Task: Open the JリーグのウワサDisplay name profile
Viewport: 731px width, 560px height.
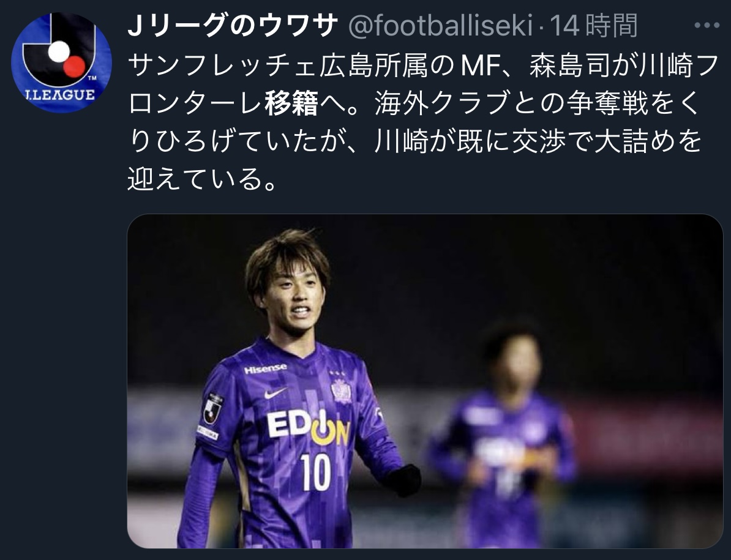Action: [233, 26]
